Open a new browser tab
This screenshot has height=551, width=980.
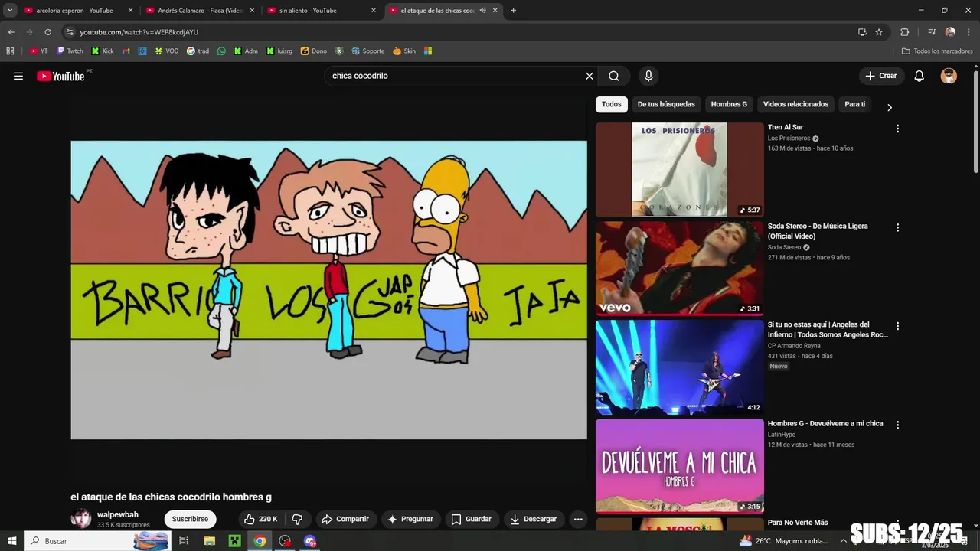(513, 11)
